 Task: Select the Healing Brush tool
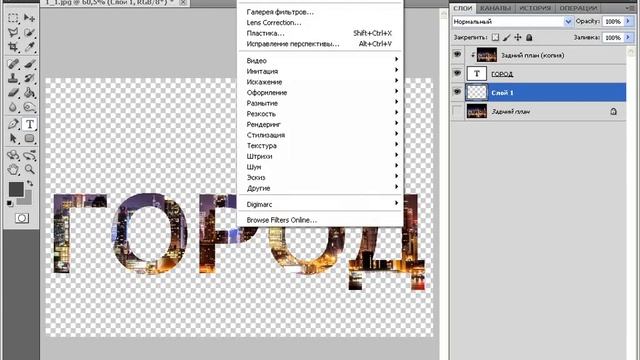13,64
